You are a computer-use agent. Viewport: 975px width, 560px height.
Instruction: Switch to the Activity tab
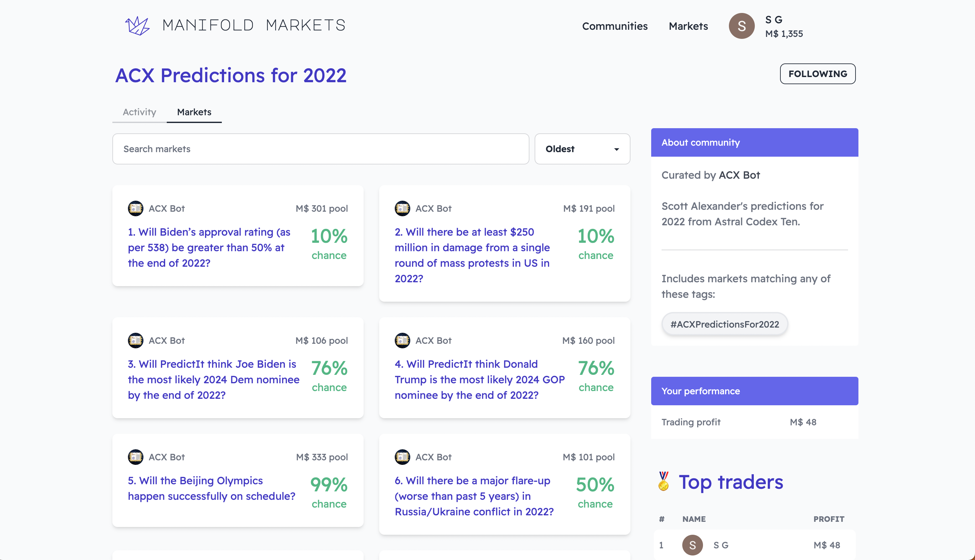click(x=139, y=112)
